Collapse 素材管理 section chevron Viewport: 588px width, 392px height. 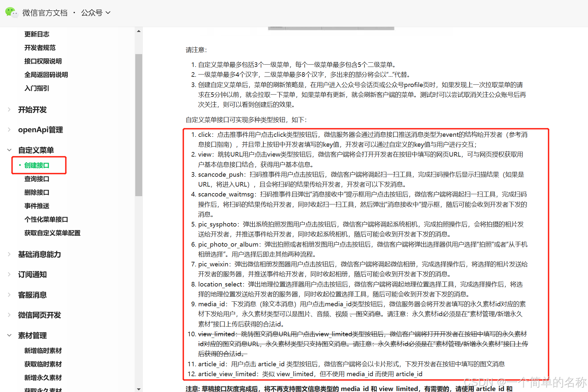pyautogui.click(x=9, y=335)
